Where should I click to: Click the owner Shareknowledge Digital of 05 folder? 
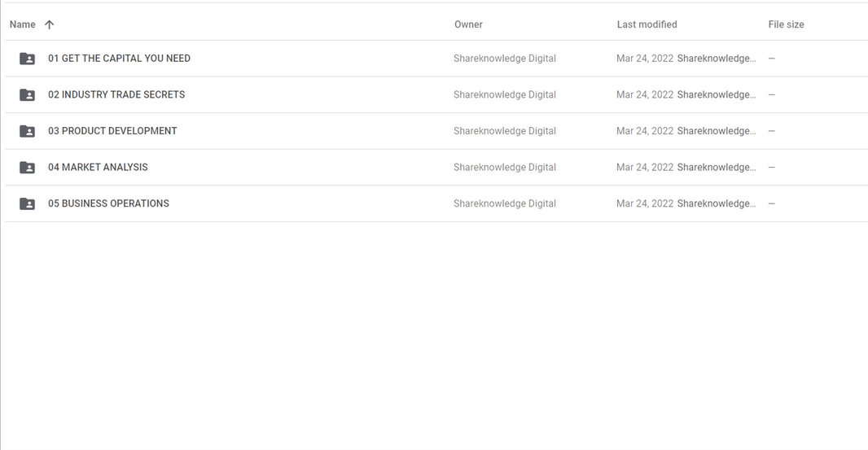[505, 203]
